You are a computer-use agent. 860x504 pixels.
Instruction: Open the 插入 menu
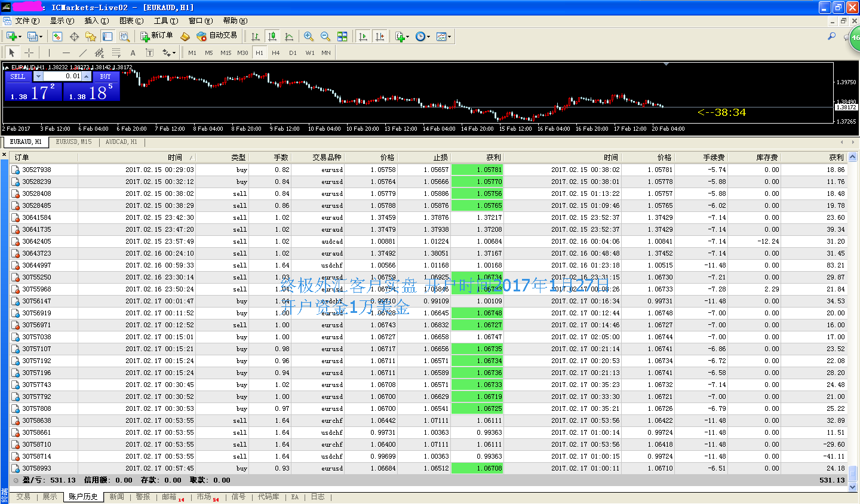coord(96,20)
